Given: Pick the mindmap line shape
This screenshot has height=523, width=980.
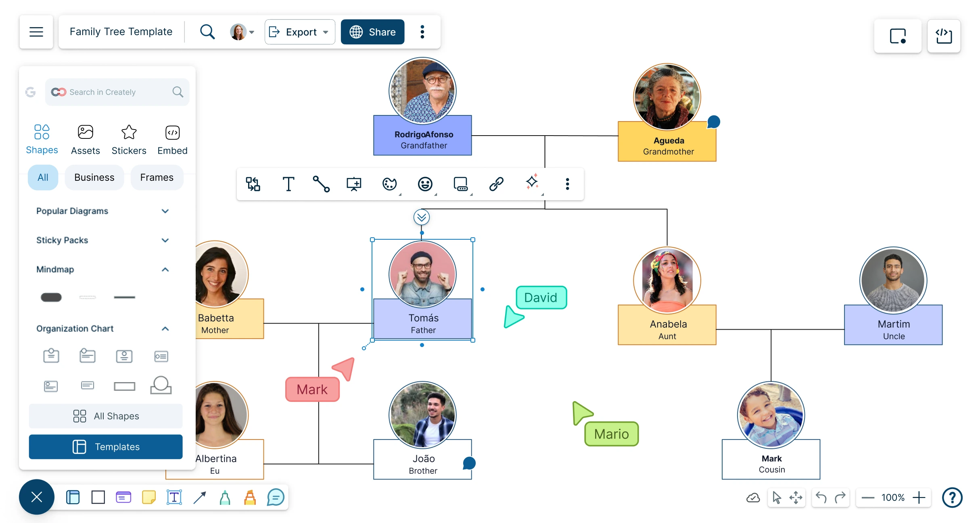Looking at the screenshot, I should tap(125, 297).
